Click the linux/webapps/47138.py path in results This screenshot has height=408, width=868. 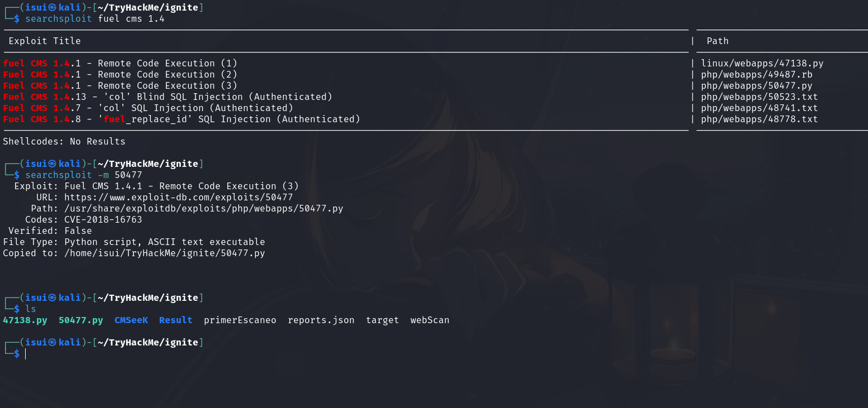tap(762, 63)
